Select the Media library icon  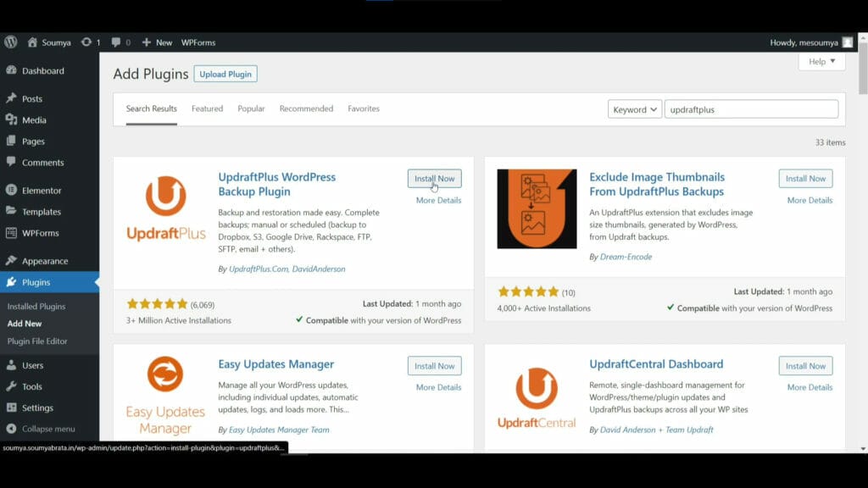[x=11, y=119]
